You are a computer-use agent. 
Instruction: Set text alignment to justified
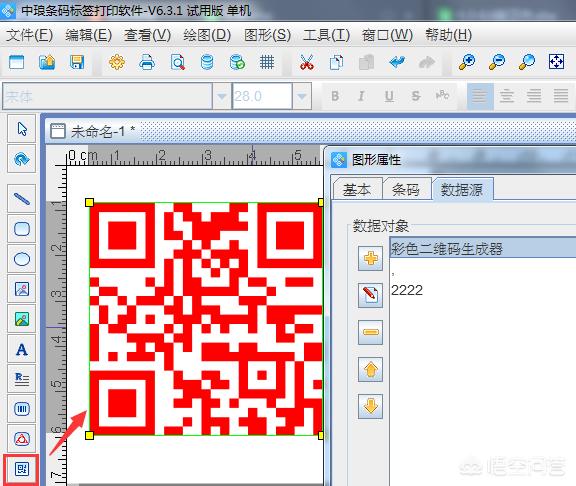[x=561, y=96]
